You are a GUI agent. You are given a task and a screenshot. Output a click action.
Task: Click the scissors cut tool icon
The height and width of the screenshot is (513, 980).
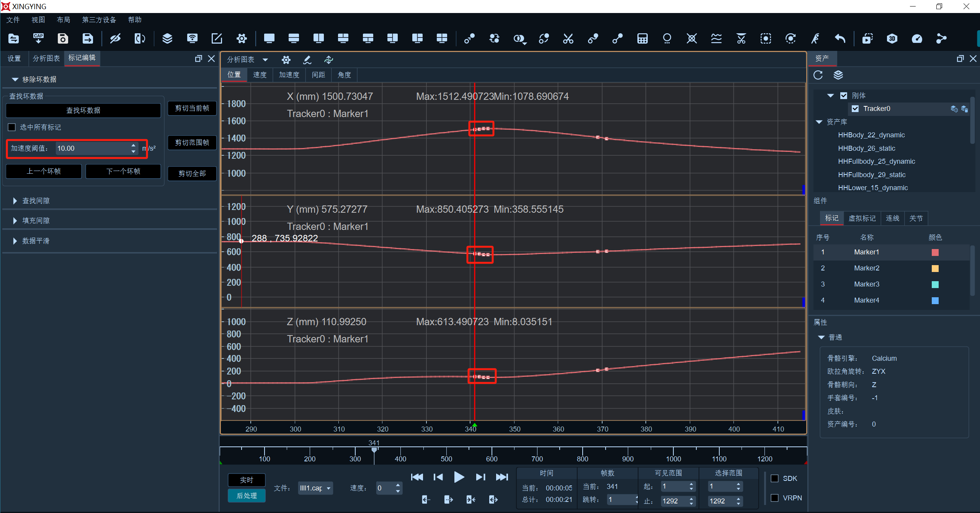pyautogui.click(x=568, y=39)
